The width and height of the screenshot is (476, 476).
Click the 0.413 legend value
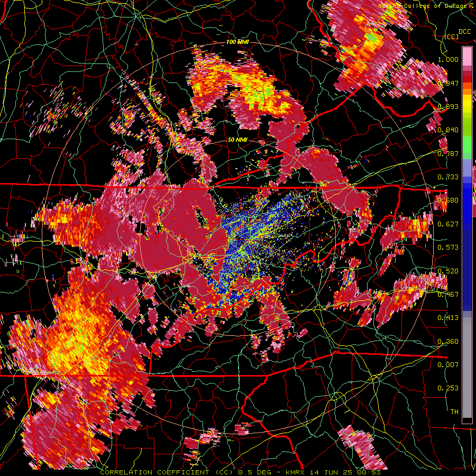tap(448, 318)
